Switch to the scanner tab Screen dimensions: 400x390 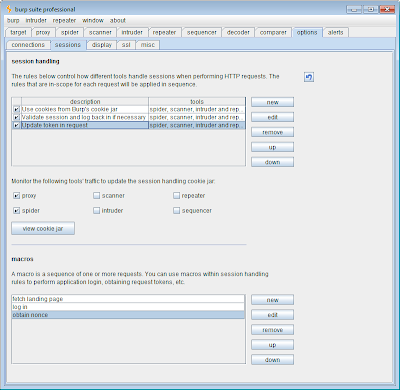100,32
